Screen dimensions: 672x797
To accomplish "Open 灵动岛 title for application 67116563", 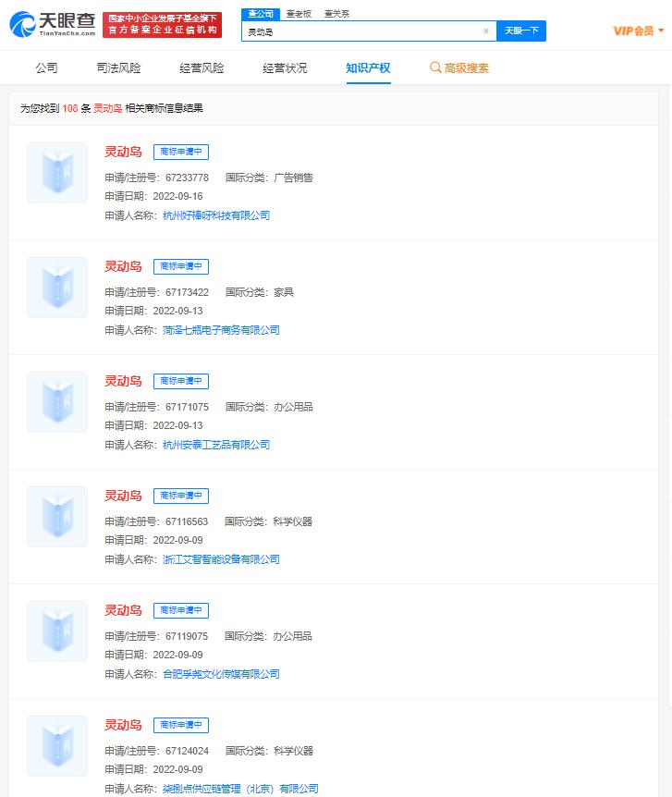I will coord(123,496).
